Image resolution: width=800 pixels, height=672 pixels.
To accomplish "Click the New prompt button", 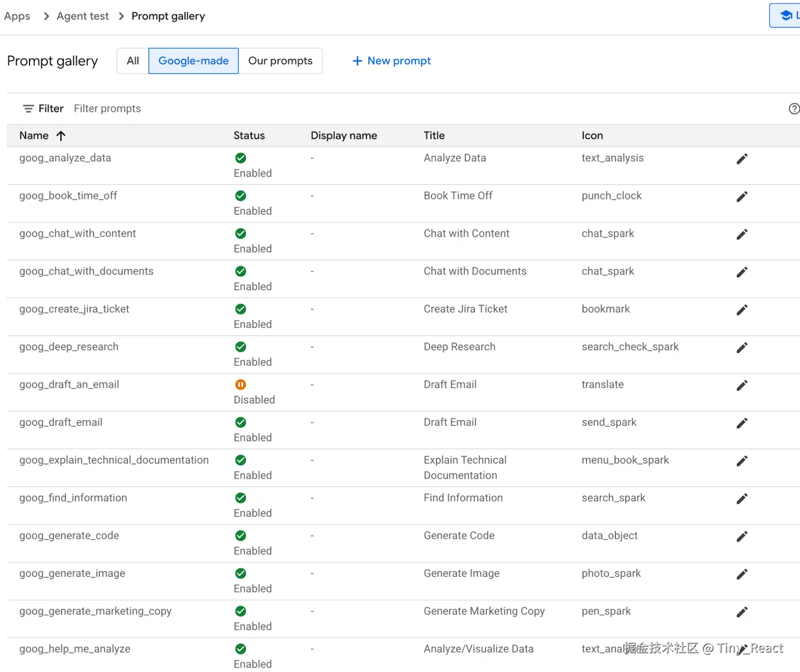I will (391, 61).
